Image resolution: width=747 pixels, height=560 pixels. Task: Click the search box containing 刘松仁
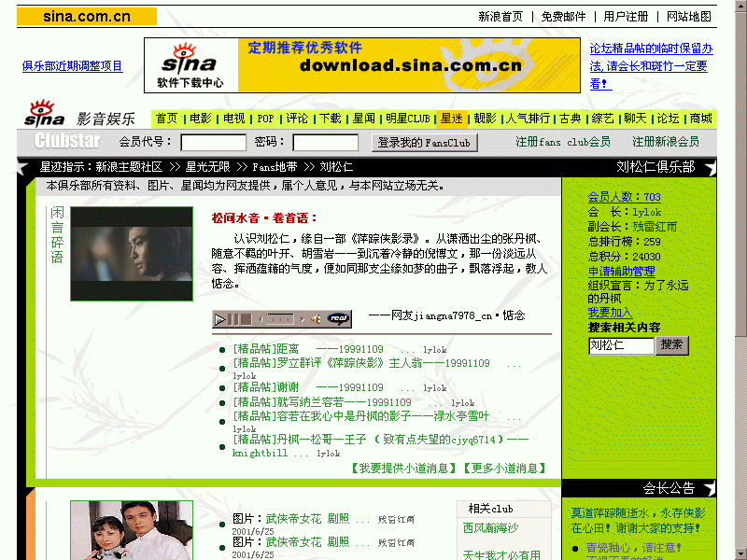pyautogui.click(x=620, y=345)
